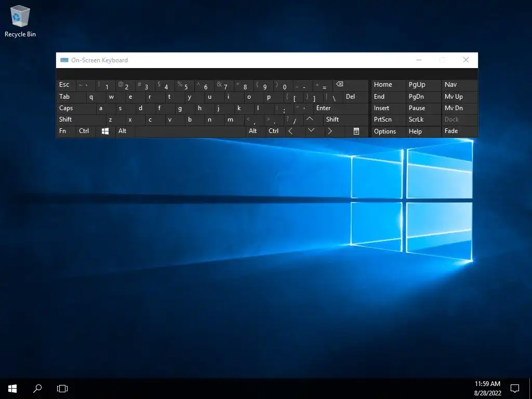Click the Mv Dn key
The image size is (532, 399).
[459, 108]
